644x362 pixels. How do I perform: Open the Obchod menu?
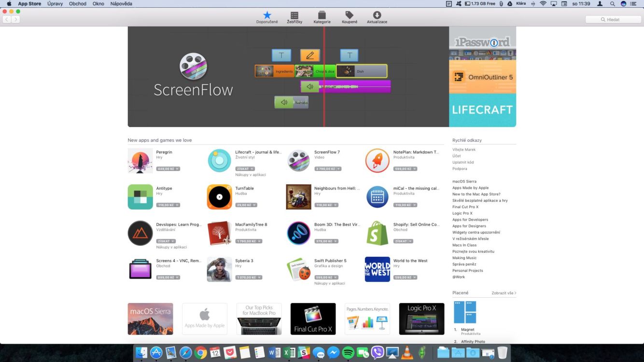click(77, 3)
